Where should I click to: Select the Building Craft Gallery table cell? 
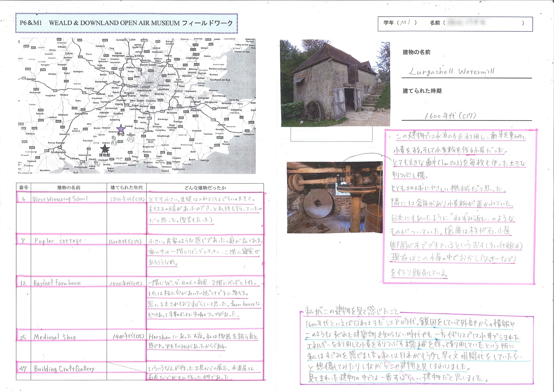pyautogui.click(x=64, y=368)
